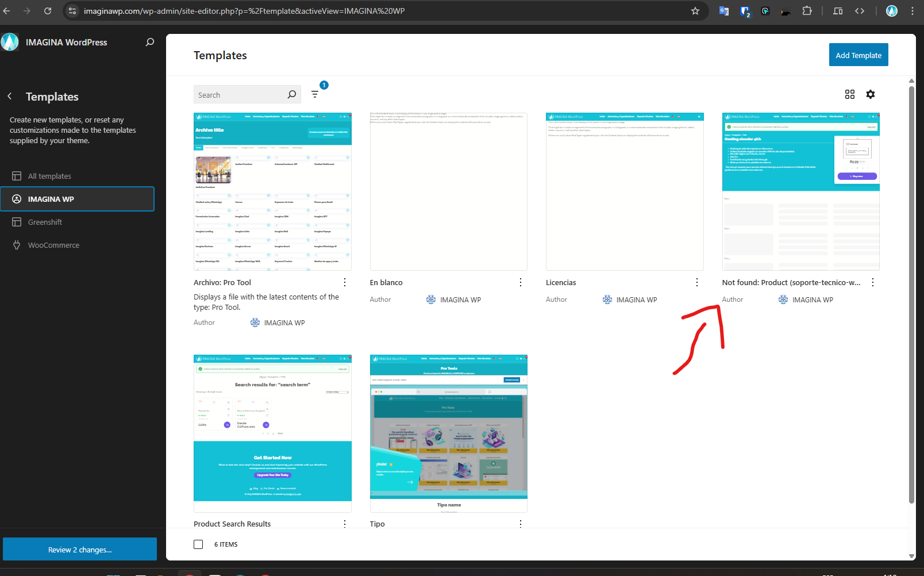Show All templates
The width and height of the screenshot is (924, 576).
coord(78,176)
